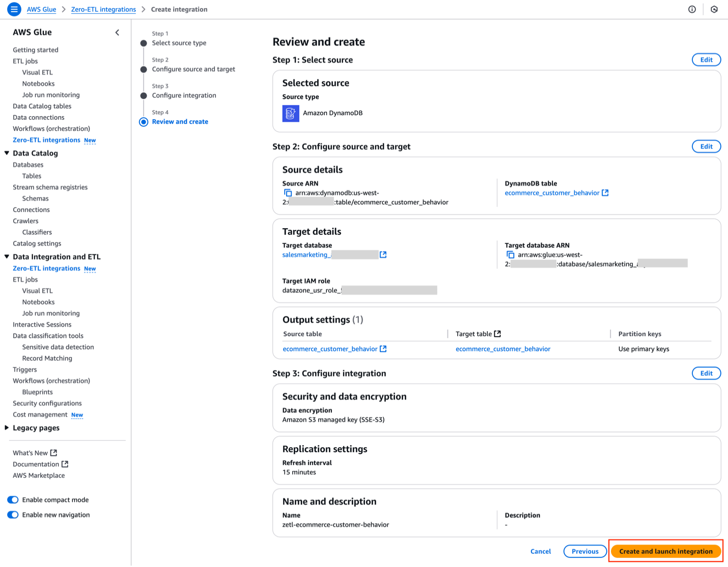Click the Amazon DynamoDB source icon
Screen dimensions: 728x567
pos(291,113)
